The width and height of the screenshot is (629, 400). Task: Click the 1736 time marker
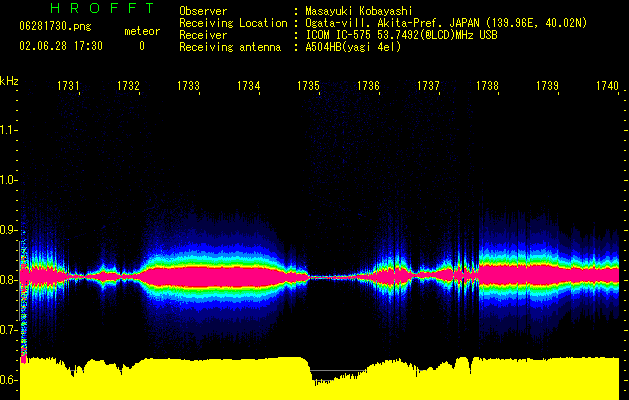(368, 86)
